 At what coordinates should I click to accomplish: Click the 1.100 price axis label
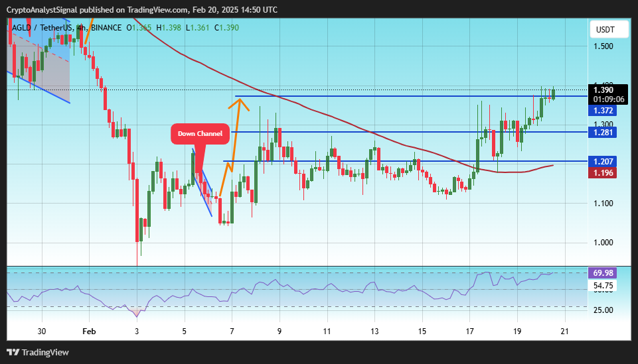point(603,204)
